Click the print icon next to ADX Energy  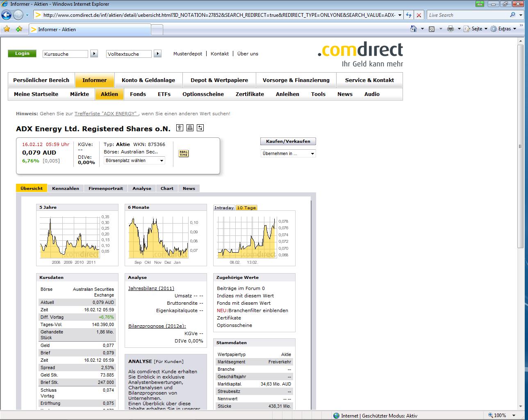point(190,128)
